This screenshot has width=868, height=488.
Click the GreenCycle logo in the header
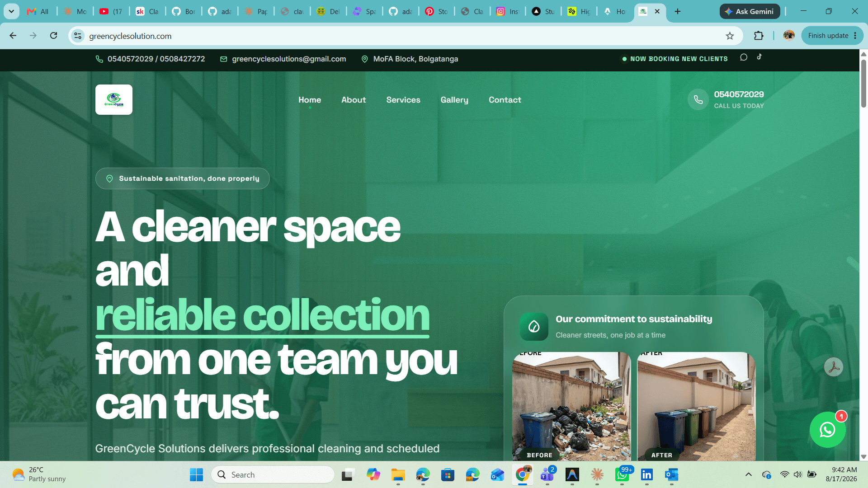pos(114,99)
